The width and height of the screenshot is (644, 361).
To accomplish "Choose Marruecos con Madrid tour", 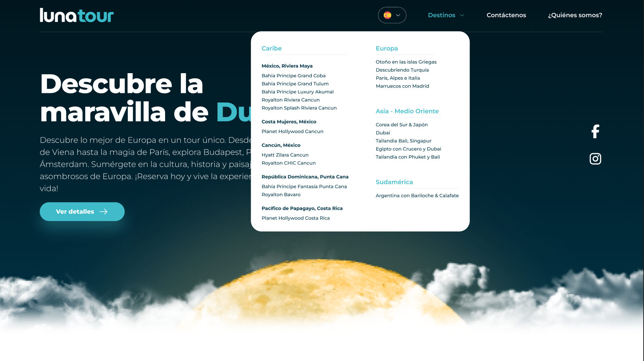I will coord(402,86).
